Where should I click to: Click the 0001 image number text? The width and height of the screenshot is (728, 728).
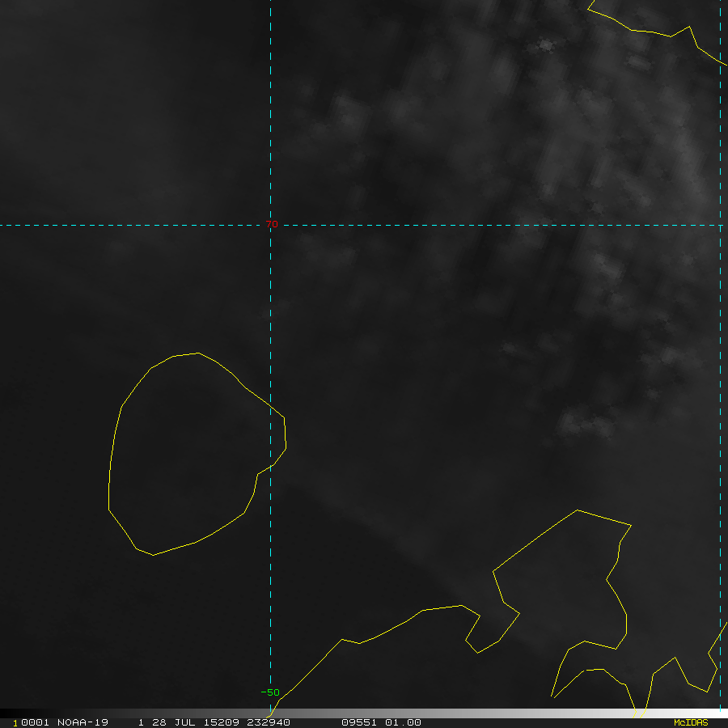click(x=36, y=722)
